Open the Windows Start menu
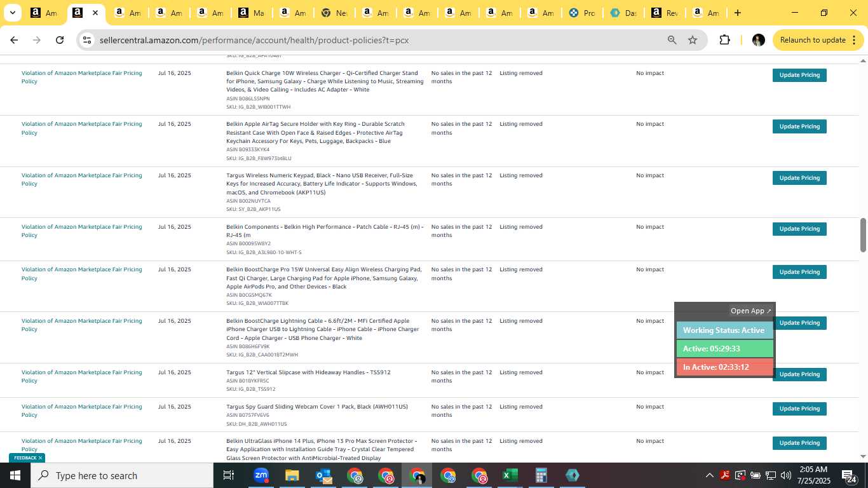The image size is (868, 488). tap(15, 475)
